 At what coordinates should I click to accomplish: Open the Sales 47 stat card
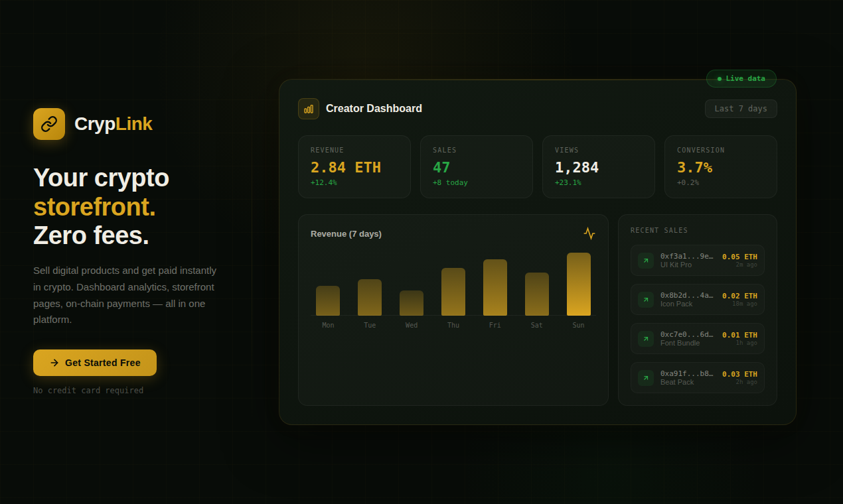477,167
